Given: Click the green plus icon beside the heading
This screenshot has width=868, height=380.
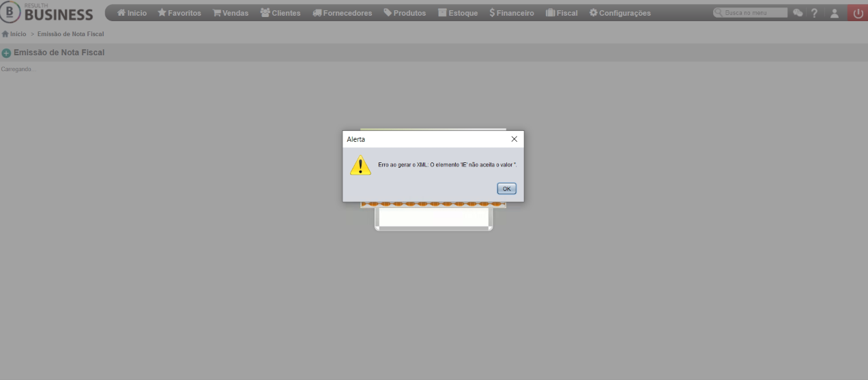Looking at the screenshot, I should point(6,53).
